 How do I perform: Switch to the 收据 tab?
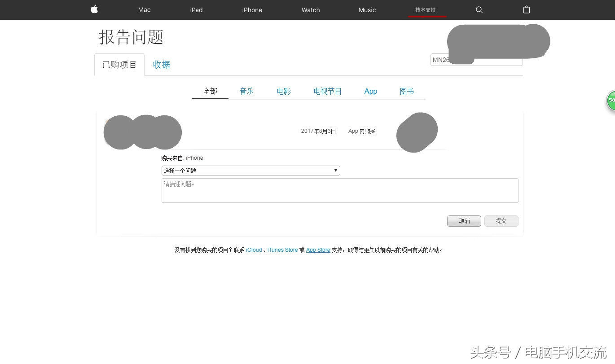click(x=161, y=65)
